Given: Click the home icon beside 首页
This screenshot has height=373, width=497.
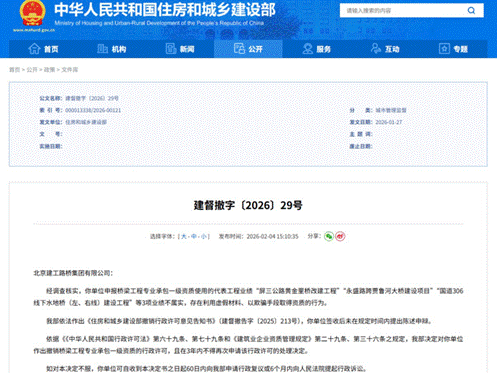Looking at the screenshot, I should click(34, 49).
